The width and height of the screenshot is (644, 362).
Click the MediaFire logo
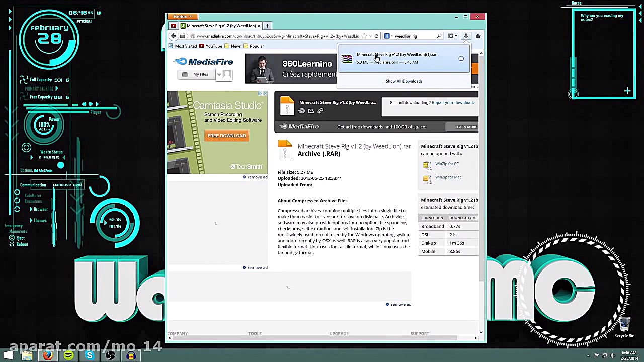[x=204, y=62]
